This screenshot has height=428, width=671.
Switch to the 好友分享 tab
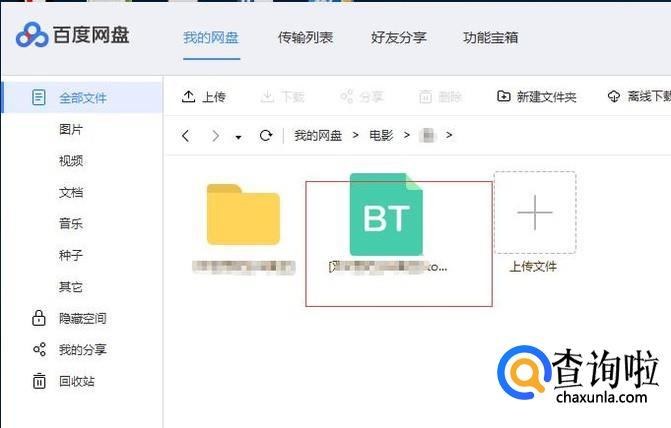(x=398, y=38)
